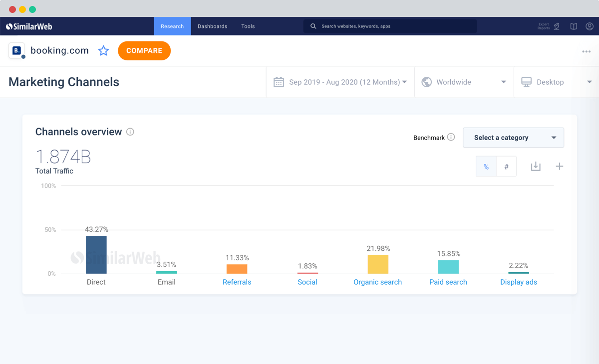Open the Tools tab
The height and width of the screenshot is (364, 599).
coord(248,26)
